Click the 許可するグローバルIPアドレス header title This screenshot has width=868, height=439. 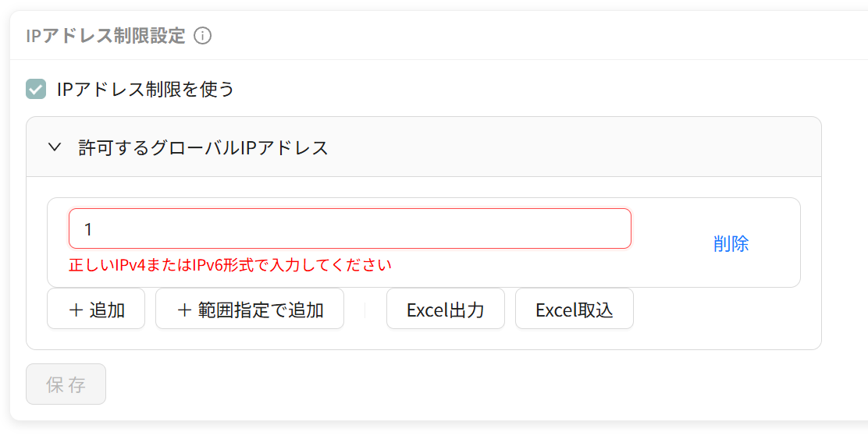click(x=203, y=147)
